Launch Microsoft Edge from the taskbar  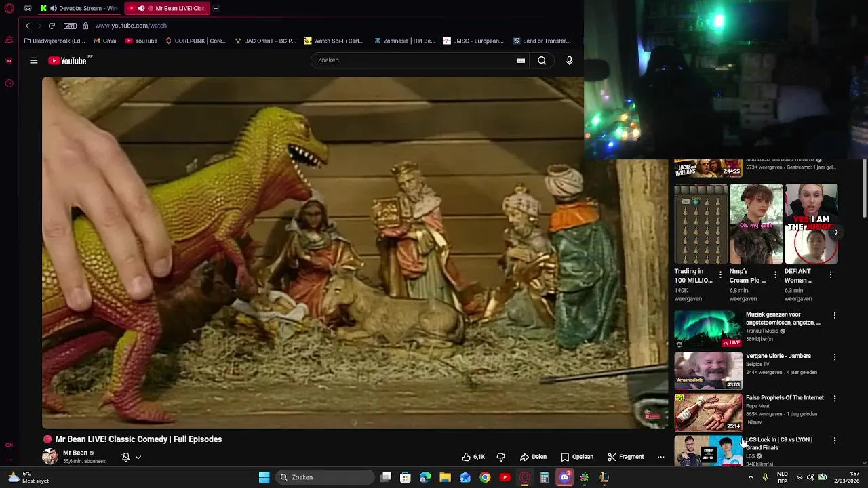pyautogui.click(x=425, y=477)
